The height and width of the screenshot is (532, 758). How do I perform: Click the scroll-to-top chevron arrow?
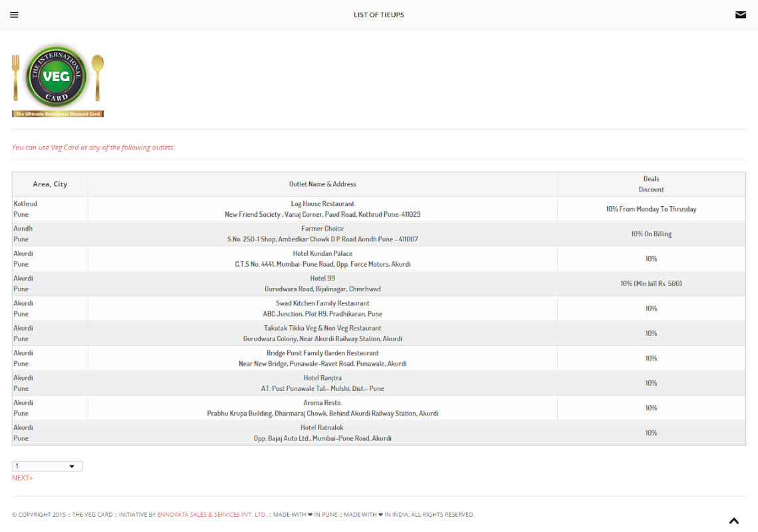(734, 521)
